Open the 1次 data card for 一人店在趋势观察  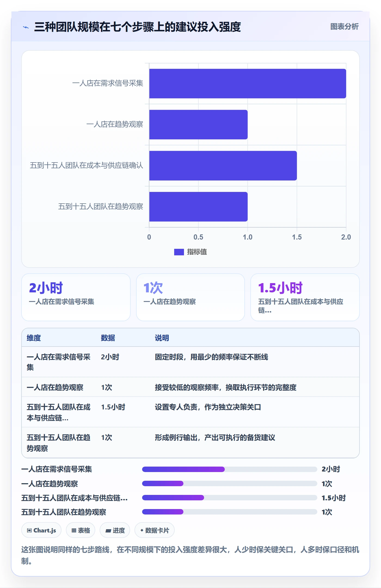(x=190, y=297)
